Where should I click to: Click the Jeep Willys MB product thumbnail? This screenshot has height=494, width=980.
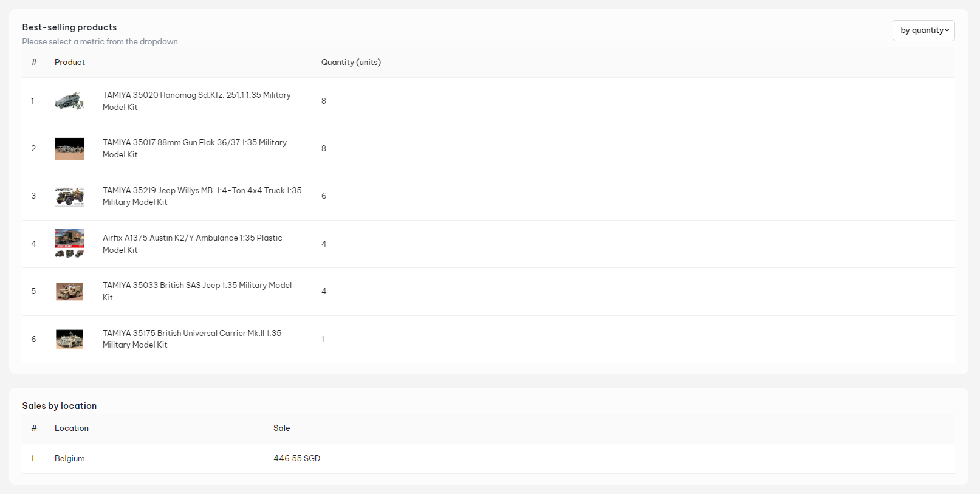pos(69,196)
